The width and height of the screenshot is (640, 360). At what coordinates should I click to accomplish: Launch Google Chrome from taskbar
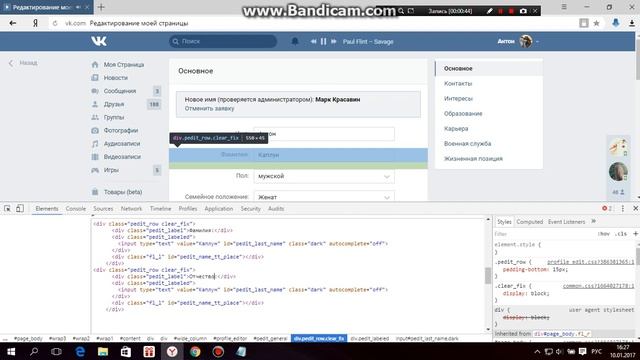pyautogui.click(x=195, y=351)
